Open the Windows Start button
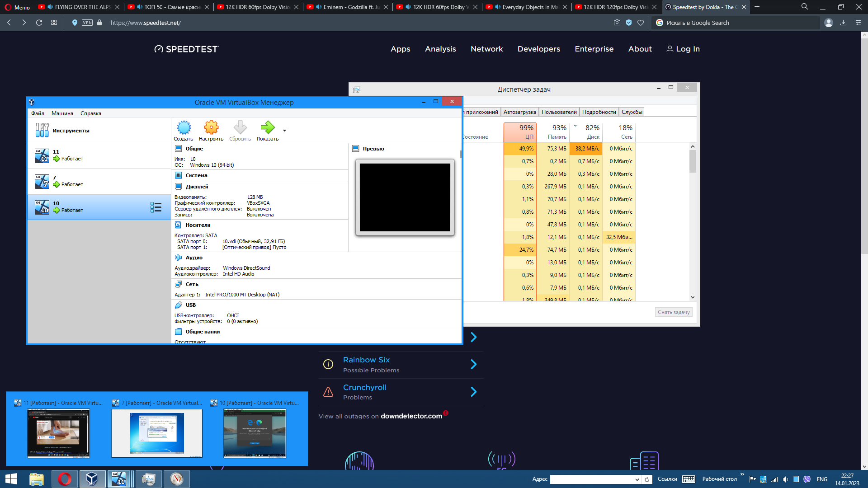The width and height of the screenshot is (868, 488). point(11,479)
